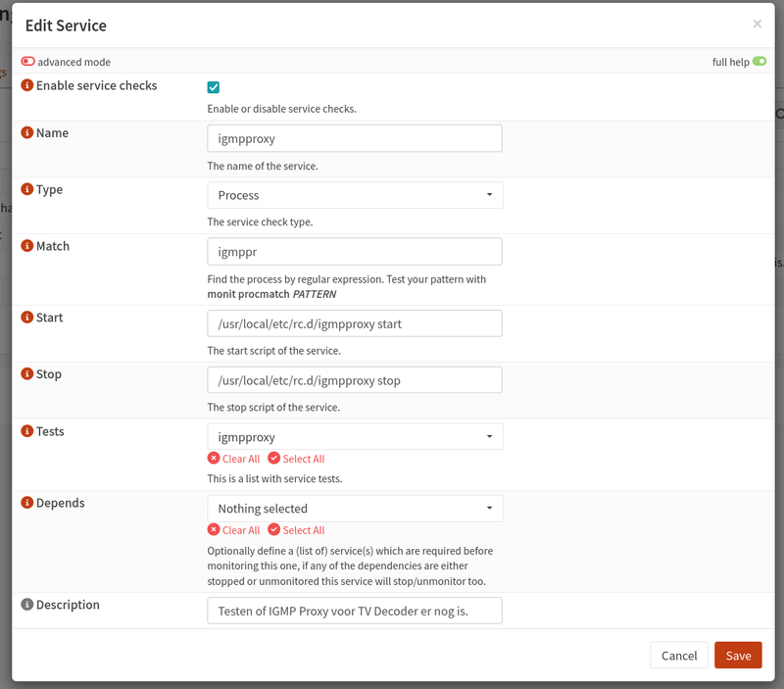Click into the Match input field
This screenshot has width=784, height=689.
pyautogui.click(x=355, y=252)
